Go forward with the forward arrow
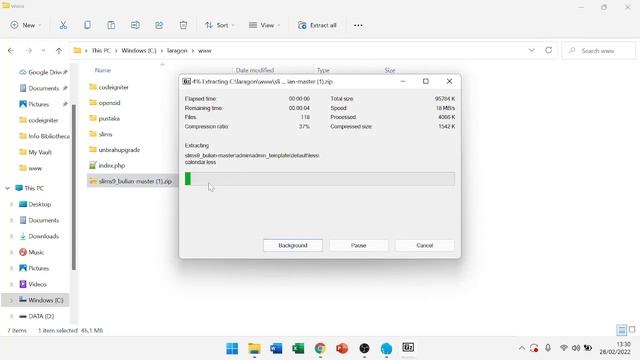 (29, 51)
